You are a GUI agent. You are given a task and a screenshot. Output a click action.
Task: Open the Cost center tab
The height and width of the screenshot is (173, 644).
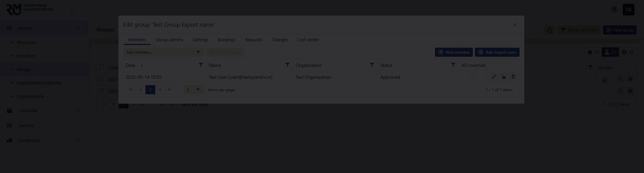pyautogui.click(x=308, y=40)
